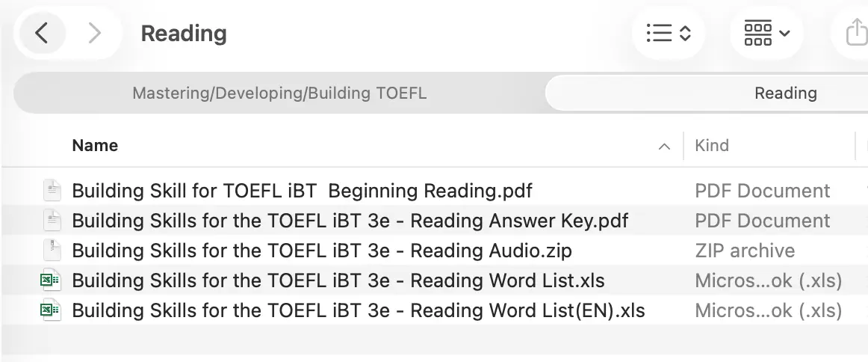This screenshot has width=868, height=362.
Task: Click the forward navigation arrow
Action: click(94, 33)
